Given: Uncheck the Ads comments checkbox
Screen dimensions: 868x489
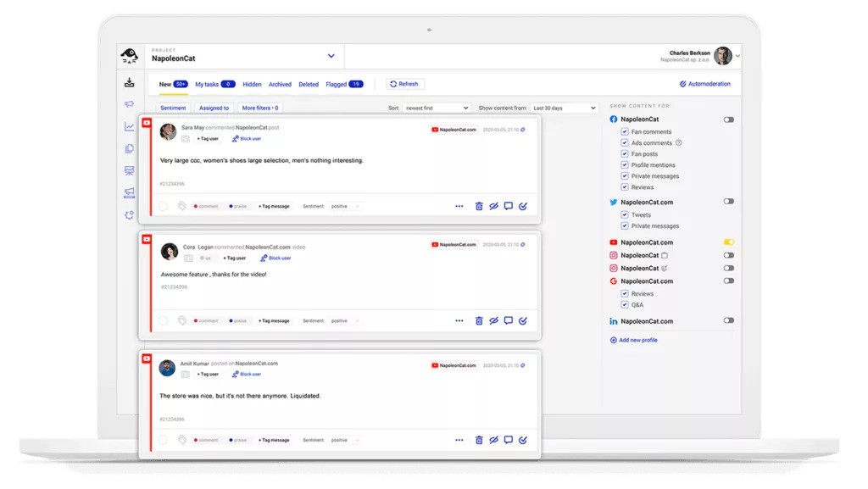Looking at the screenshot, I should [x=625, y=142].
